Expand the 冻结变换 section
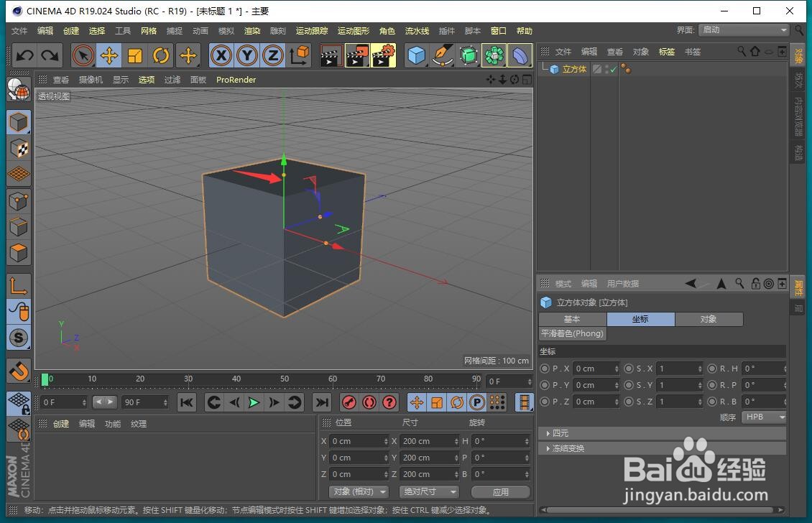 click(x=663, y=448)
